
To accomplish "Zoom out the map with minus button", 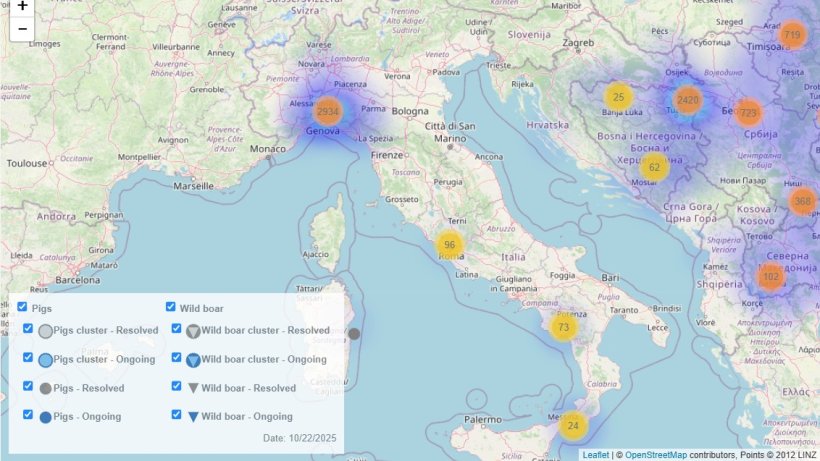I will pos(22,29).
